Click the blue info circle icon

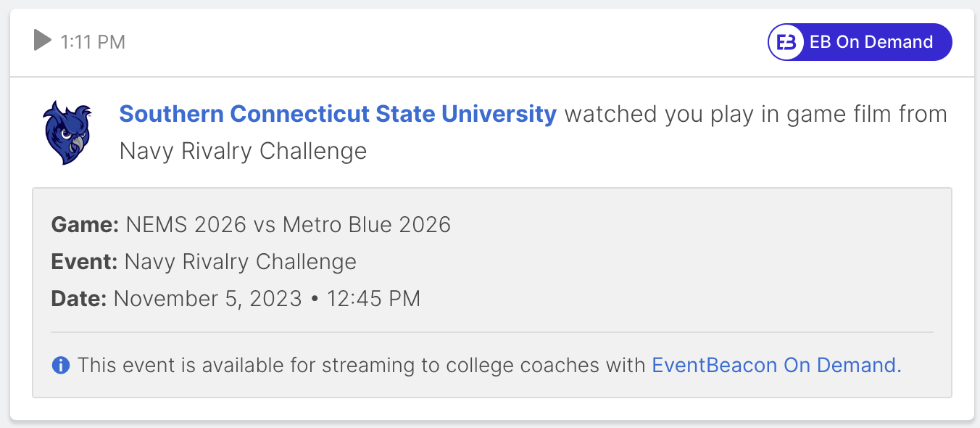pyautogui.click(x=61, y=365)
